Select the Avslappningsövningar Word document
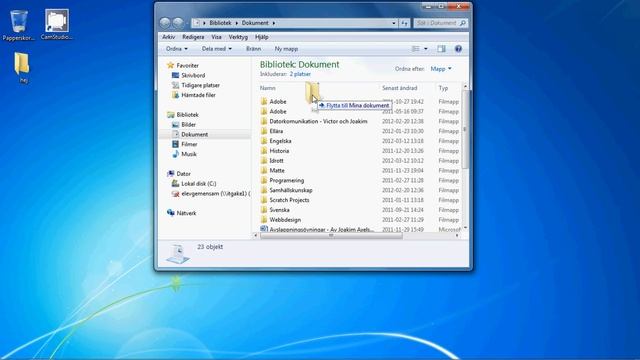The height and width of the screenshot is (360, 640). click(322, 229)
